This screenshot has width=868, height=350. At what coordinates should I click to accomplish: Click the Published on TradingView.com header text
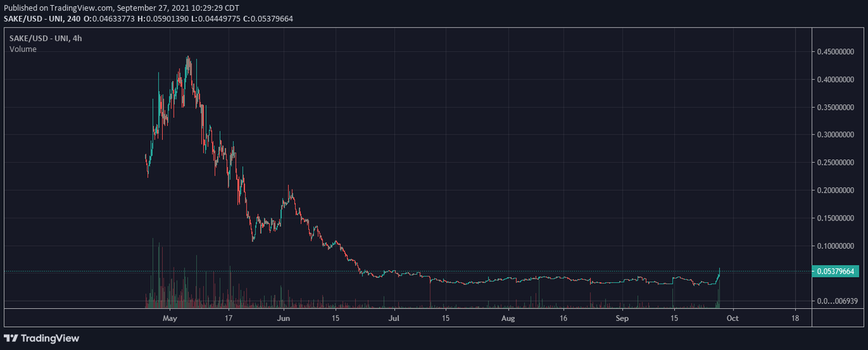(122, 7)
